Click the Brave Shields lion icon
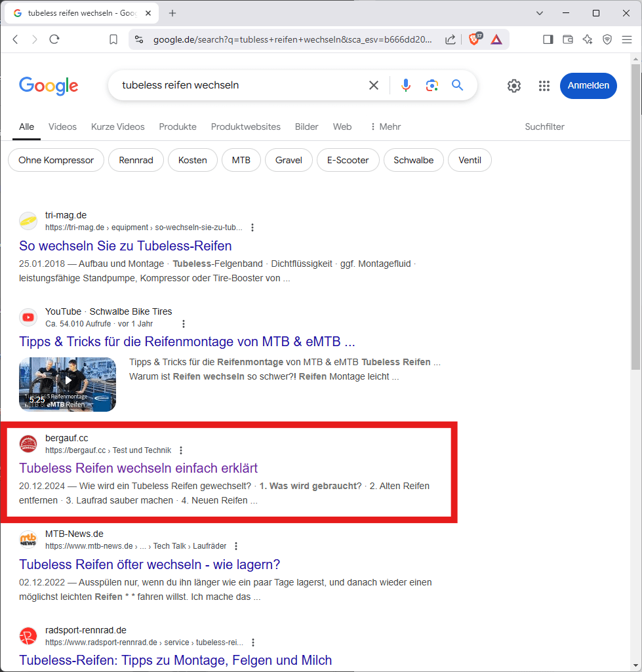Viewport: 642px width, 672px height. [474, 39]
